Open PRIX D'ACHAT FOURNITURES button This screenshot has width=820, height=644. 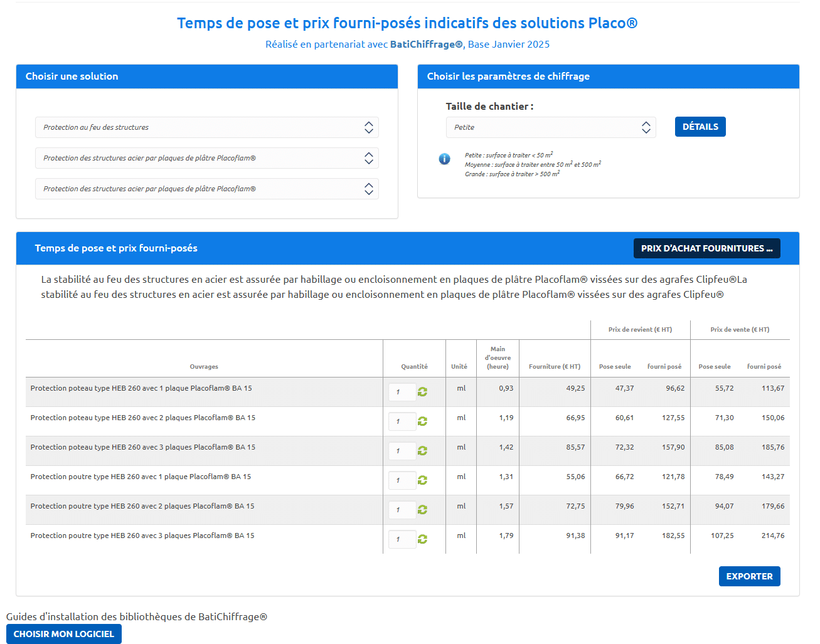click(x=706, y=248)
